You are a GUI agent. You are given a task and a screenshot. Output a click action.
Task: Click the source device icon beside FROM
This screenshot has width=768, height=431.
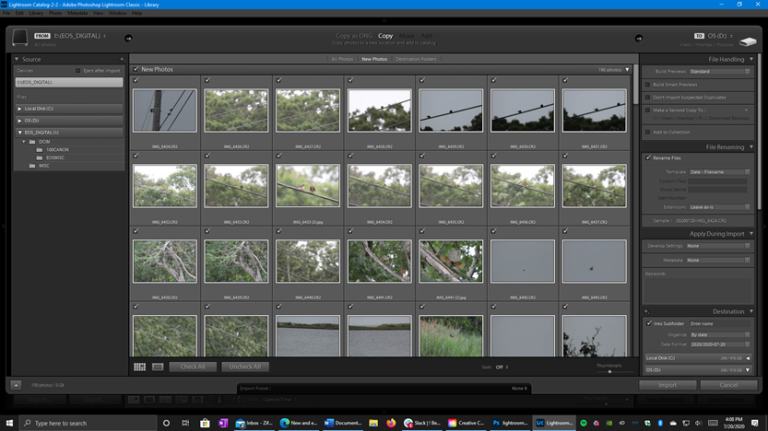click(x=20, y=37)
